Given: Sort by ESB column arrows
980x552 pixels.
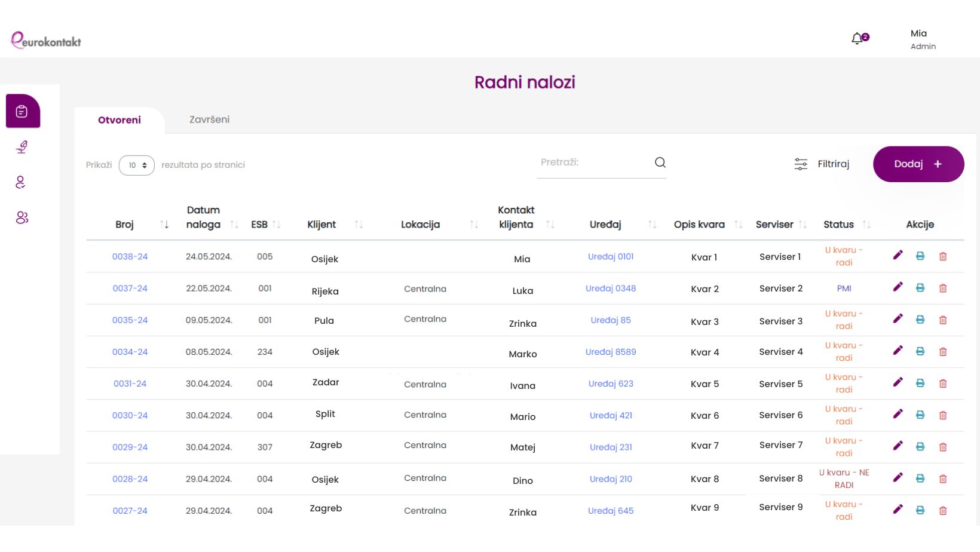Looking at the screenshot, I should (x=276, y=225).
